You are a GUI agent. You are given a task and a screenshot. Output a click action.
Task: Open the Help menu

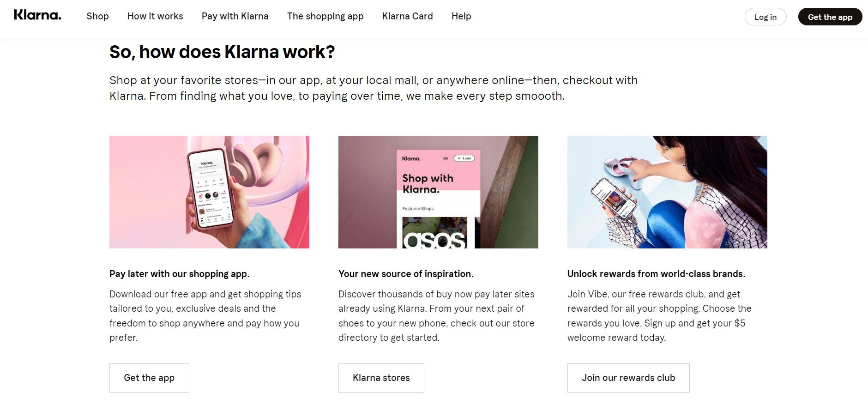click(x=460, y=16)
